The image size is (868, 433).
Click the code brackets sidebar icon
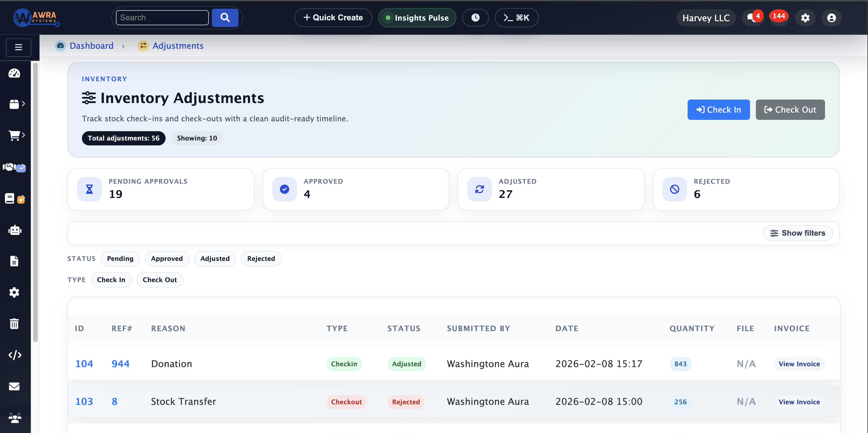point(15,355)
